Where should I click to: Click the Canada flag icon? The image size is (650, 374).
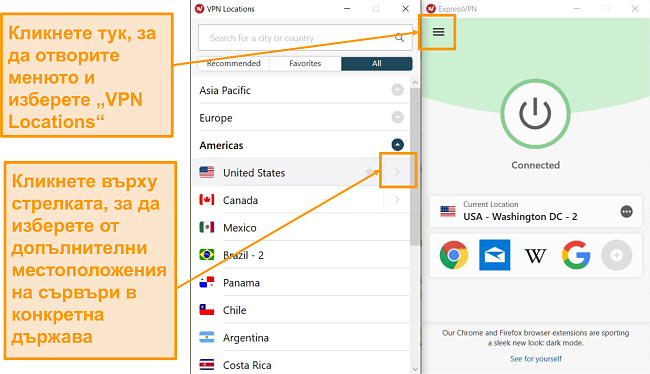pos(206,200)
